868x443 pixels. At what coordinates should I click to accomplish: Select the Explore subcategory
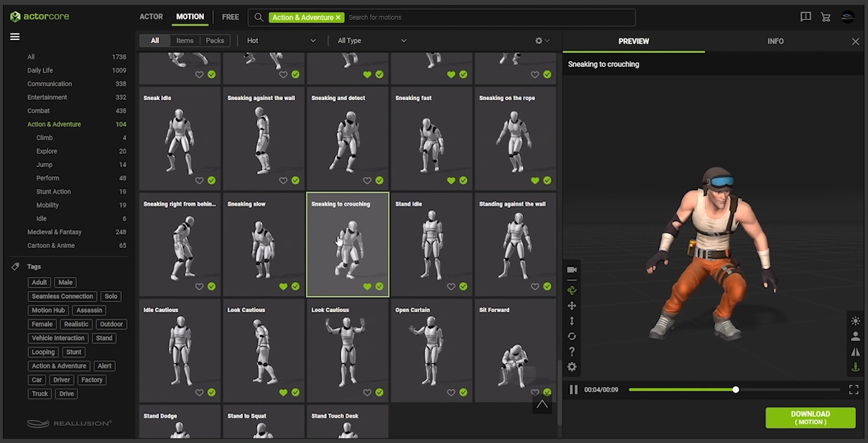point(47,151)
